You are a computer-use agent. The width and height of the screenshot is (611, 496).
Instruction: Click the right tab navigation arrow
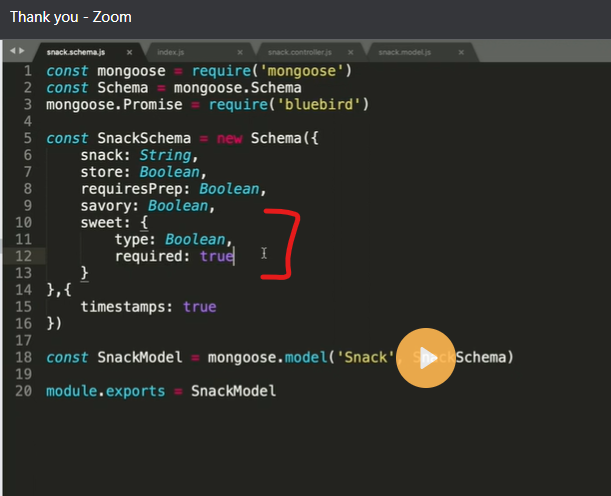coord(23,50)
